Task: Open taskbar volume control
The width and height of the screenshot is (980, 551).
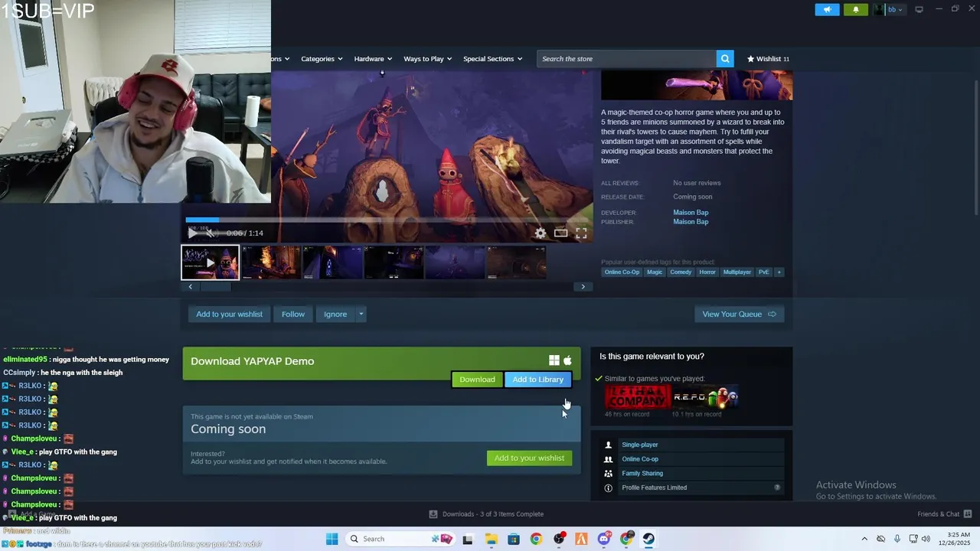Action: coord(926,539)
